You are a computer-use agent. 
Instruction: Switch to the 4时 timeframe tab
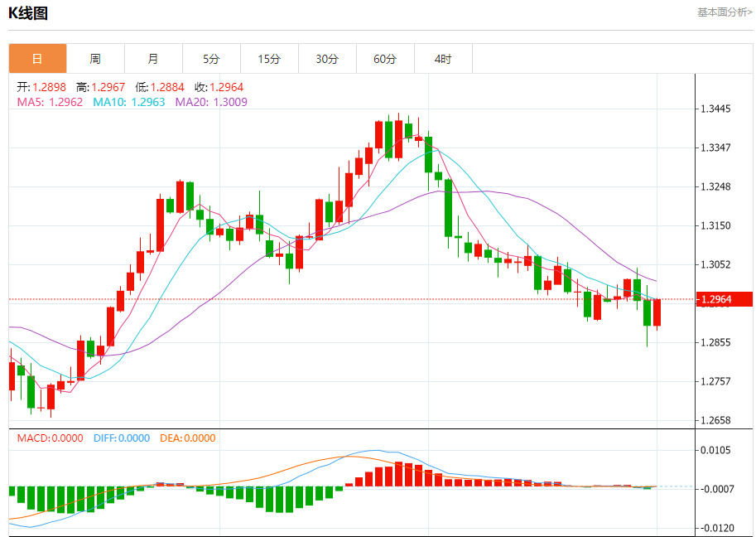pos(443,59)
